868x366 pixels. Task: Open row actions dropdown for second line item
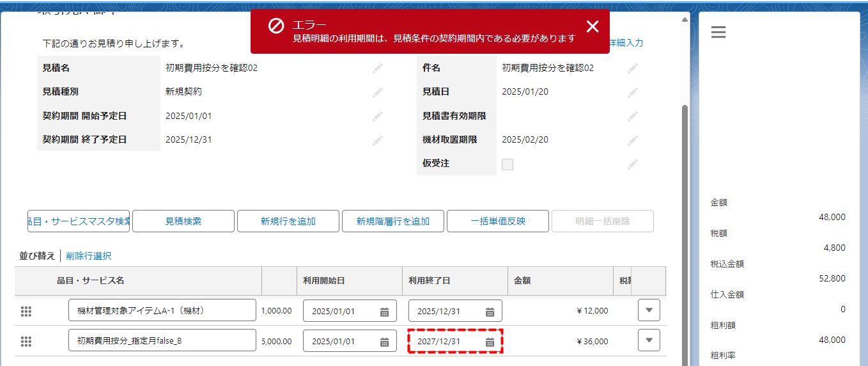pos(649,340)
